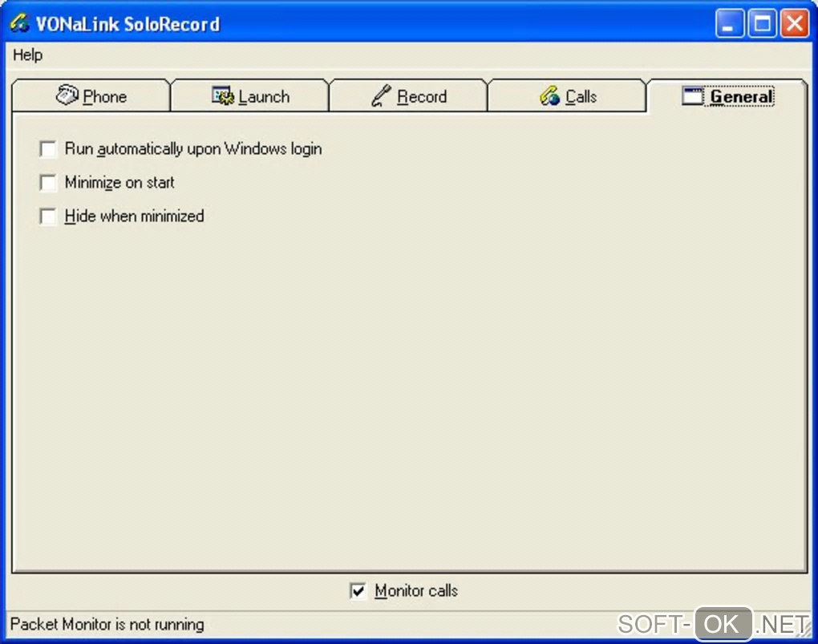Click the telephone icon on the Phone tab
Screen dimensions: 818x644
point(67,95)
